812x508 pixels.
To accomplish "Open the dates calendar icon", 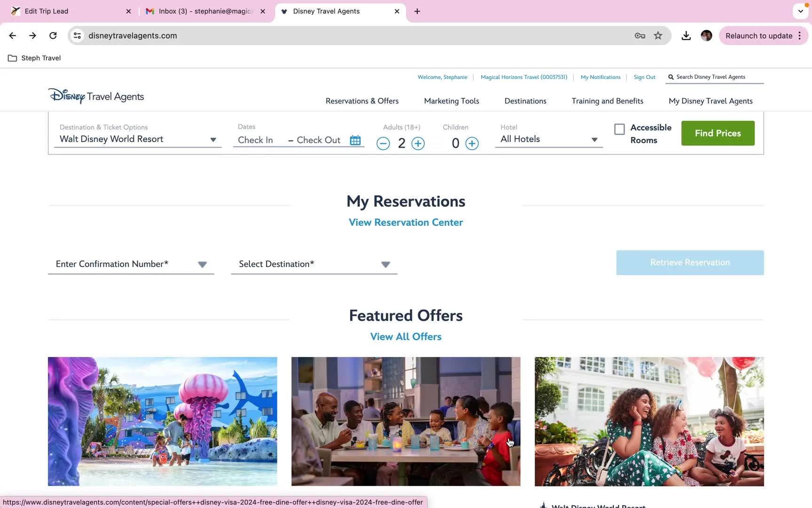I will coord(355,140).
